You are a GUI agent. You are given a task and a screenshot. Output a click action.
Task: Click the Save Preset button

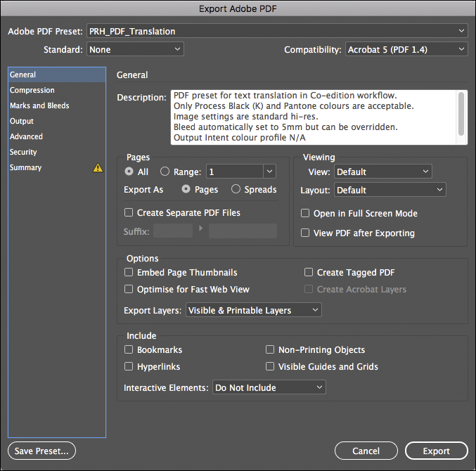(x=41, y=451)
